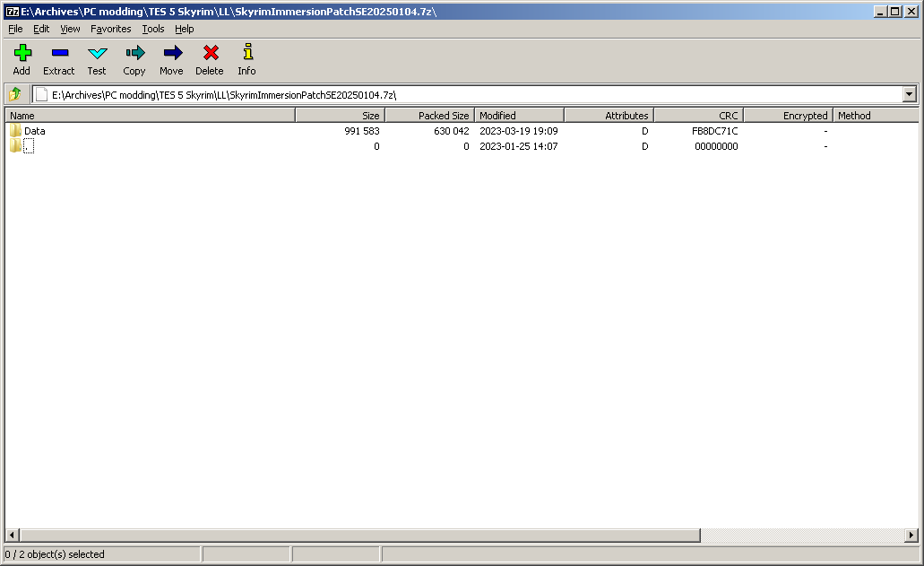Open the File menu

click(x=15, y=29)
